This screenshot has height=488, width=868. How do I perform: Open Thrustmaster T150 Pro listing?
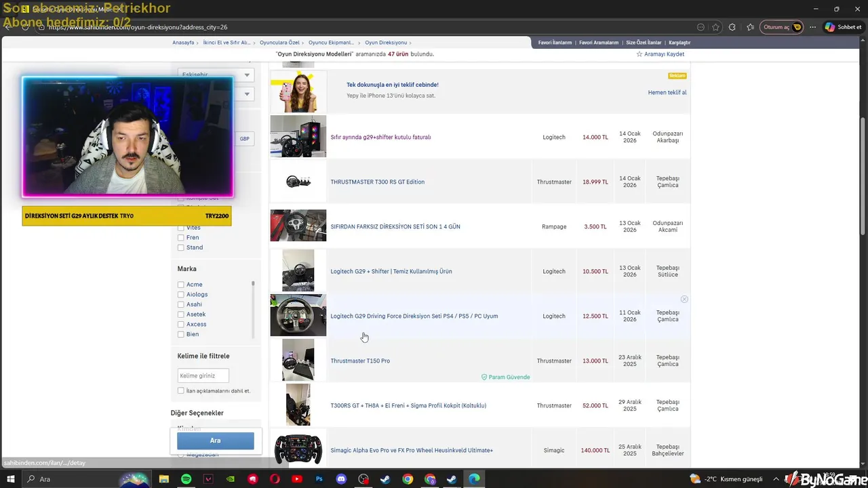click(360, 361)
